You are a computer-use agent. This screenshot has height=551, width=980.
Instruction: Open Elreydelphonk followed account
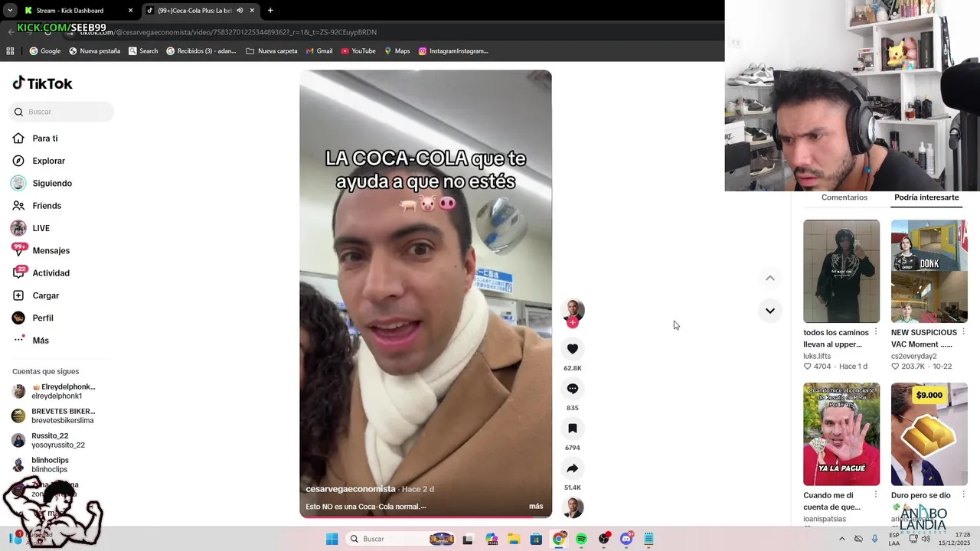(54, 391)
